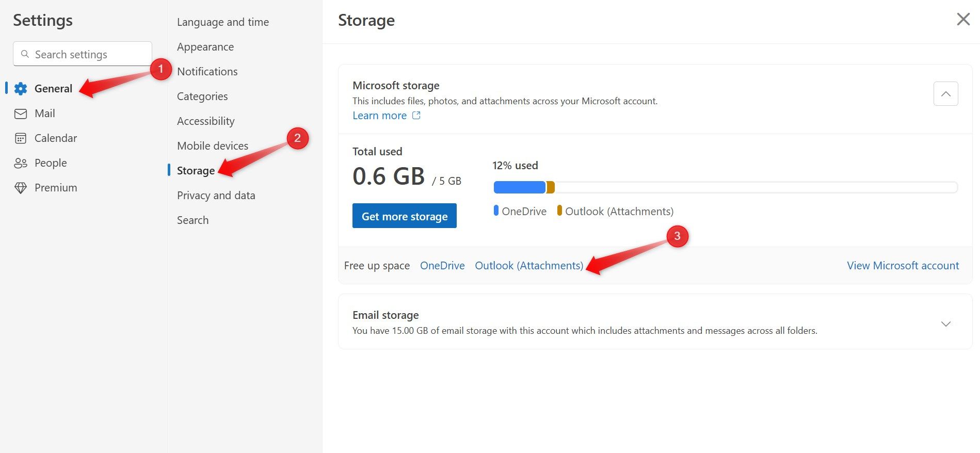Click the search magnifier icon

click(x=25, y=54)
